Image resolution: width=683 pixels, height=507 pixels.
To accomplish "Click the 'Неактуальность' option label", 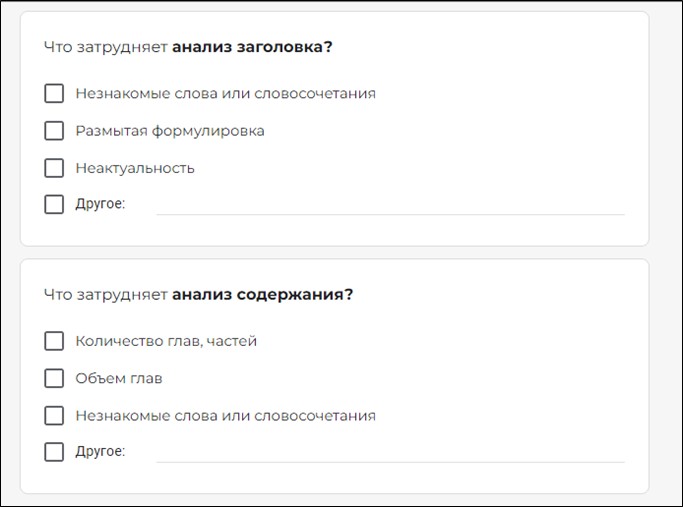I will pyautogui.click(x=135, y=168).
